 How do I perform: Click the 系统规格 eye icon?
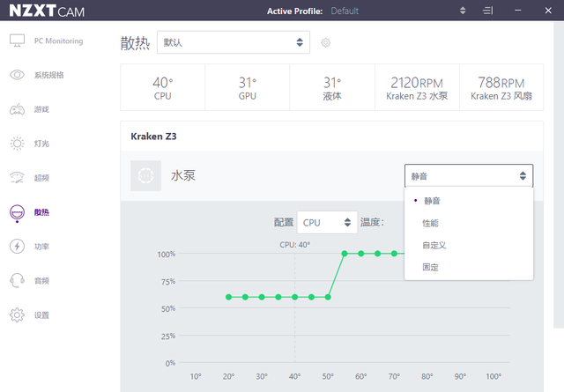tap(17, 75)
